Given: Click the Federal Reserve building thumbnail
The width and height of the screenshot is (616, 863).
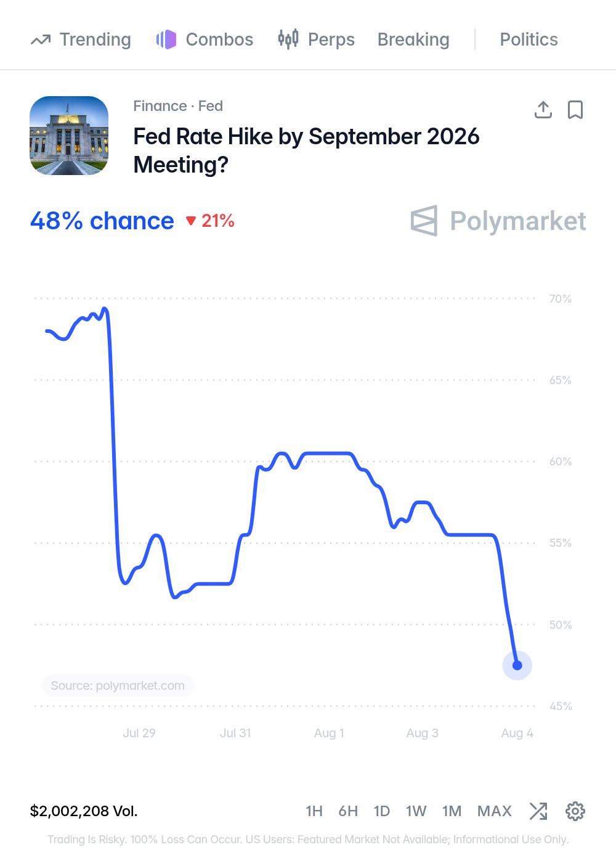Looking at the screenshot, I should [x=69, y=136].
